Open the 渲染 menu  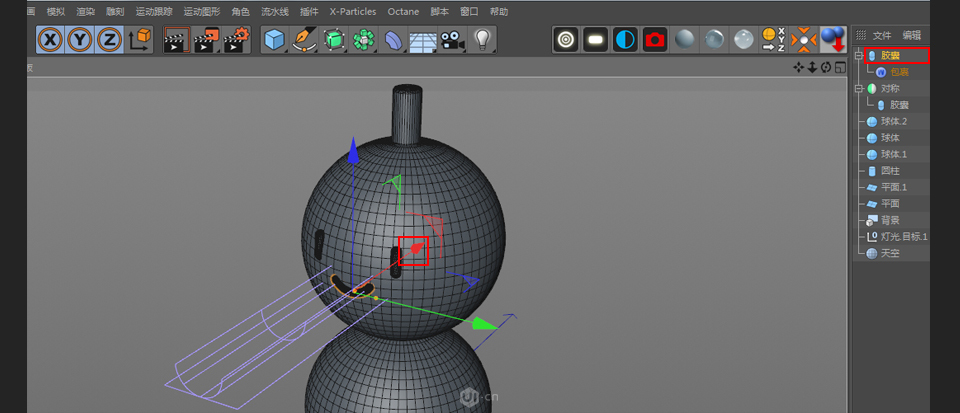click(86, 12)
